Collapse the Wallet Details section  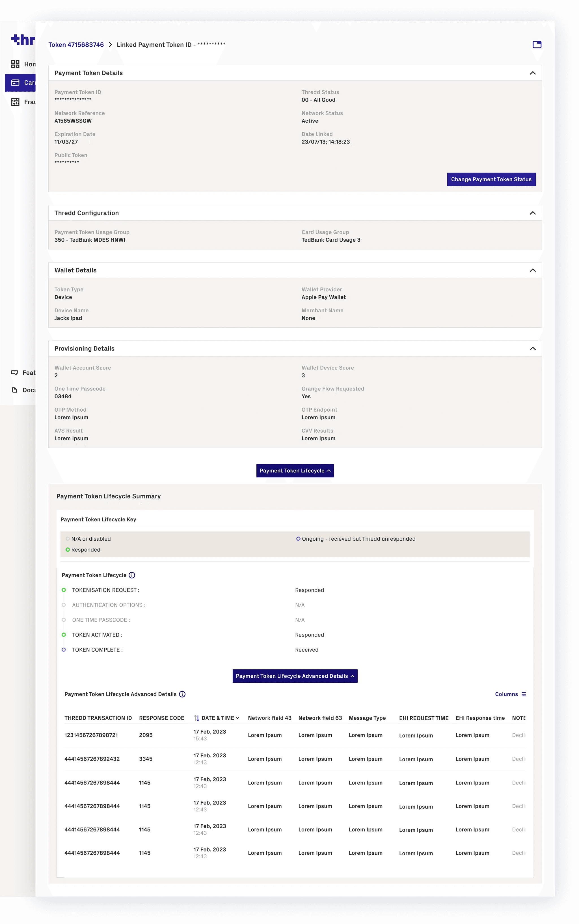click(x=532, y=270)
